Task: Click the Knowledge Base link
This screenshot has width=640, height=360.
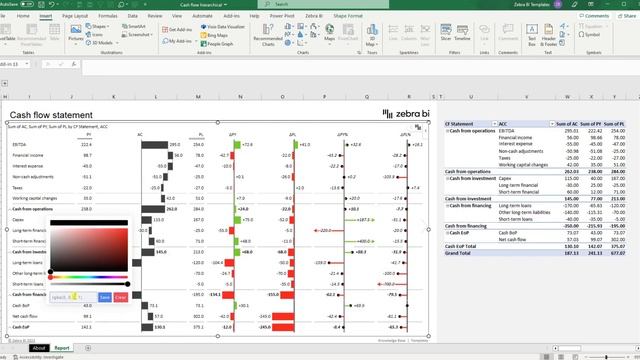Action: point(391,340)
